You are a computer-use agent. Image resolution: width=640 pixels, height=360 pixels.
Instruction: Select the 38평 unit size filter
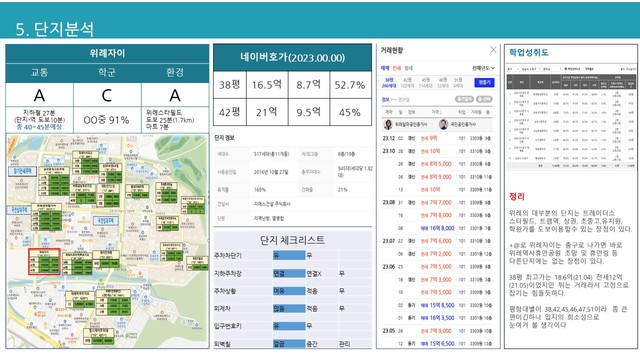coord(389,82)
